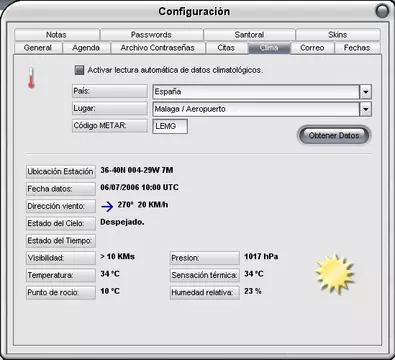Screen dimensions: 395x360
Task: Expand the País dropdown arrow
Action: 366,92
